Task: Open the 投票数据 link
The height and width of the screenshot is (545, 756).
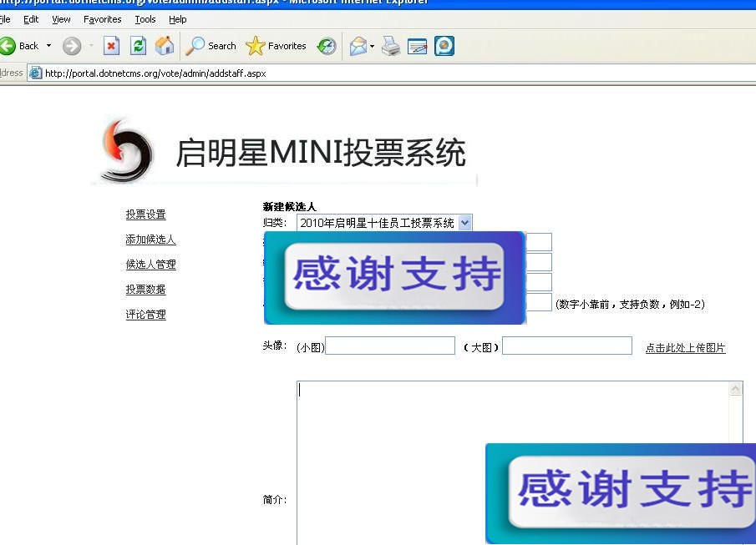Action: [x=145, y=290]
